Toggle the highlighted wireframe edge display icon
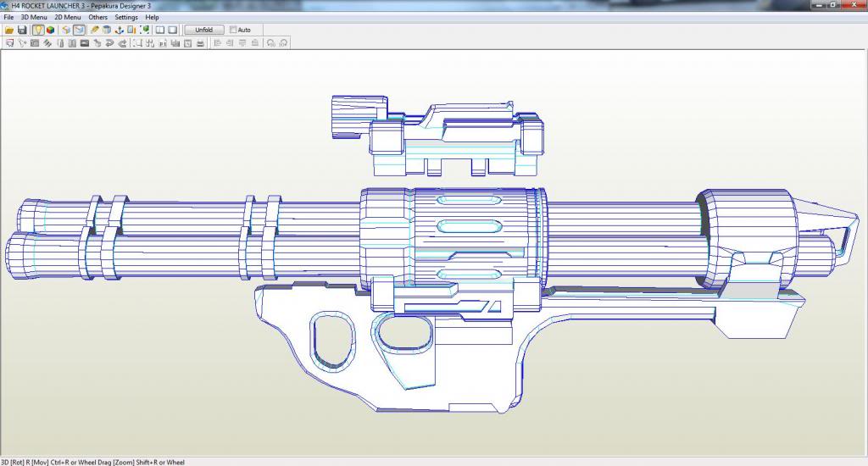The width and height of the screenshot is (868, 466). [79, 30]
